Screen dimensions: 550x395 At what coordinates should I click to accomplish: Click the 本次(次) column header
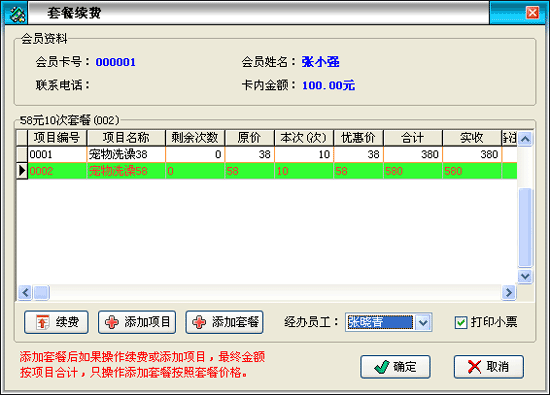304,138
